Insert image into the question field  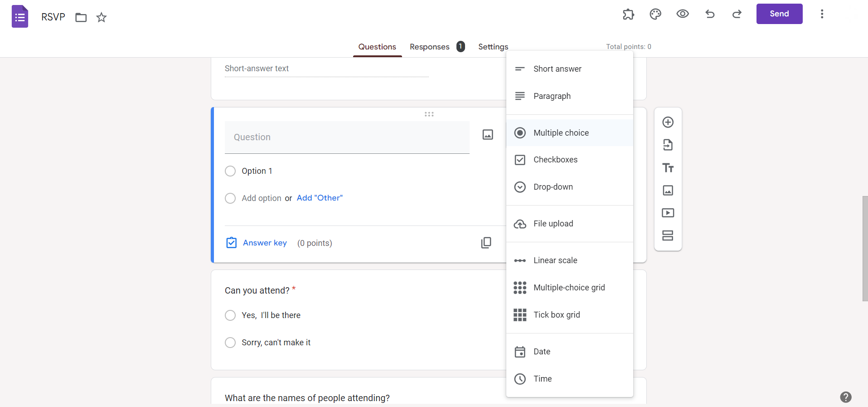[488, 135]
